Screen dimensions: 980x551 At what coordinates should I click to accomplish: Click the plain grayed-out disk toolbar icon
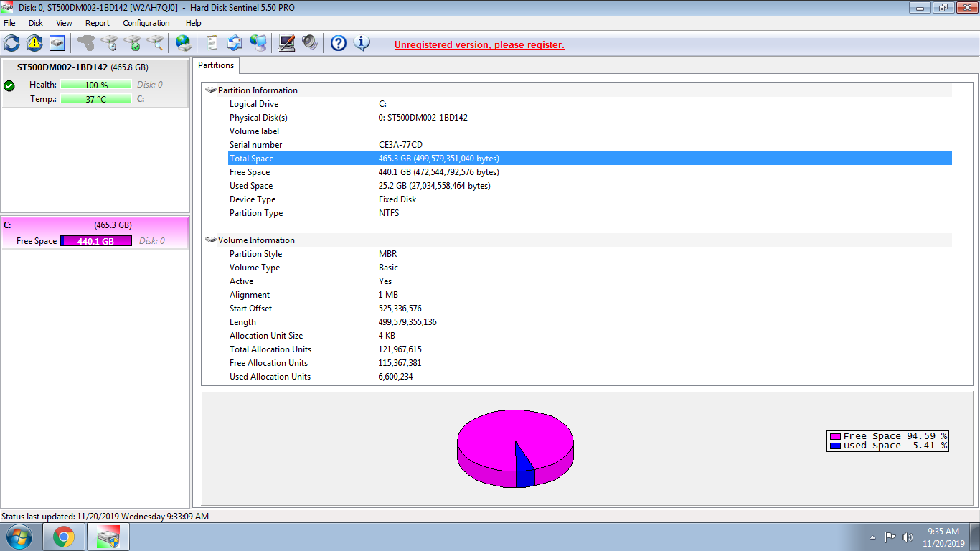pos(86,43)
